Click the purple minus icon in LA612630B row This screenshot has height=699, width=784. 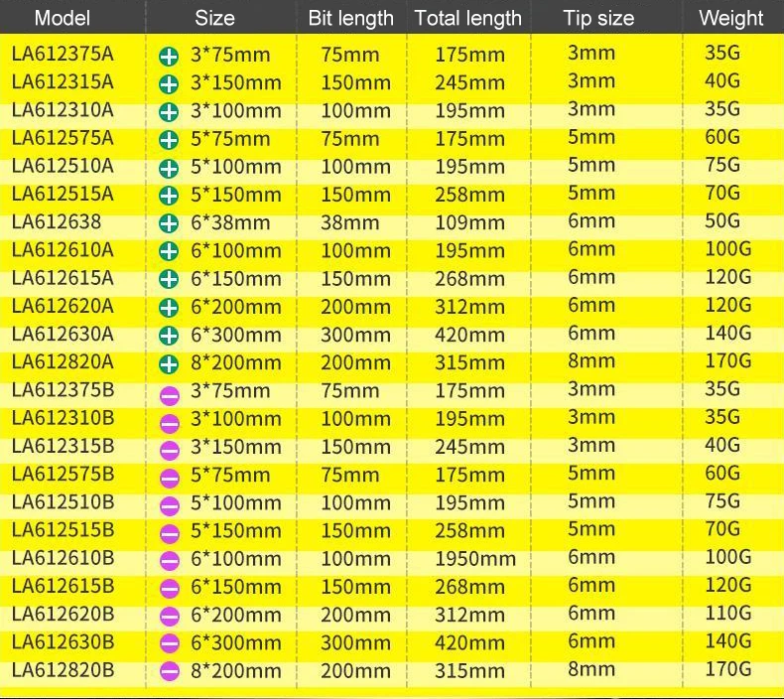tap(170, 643)
